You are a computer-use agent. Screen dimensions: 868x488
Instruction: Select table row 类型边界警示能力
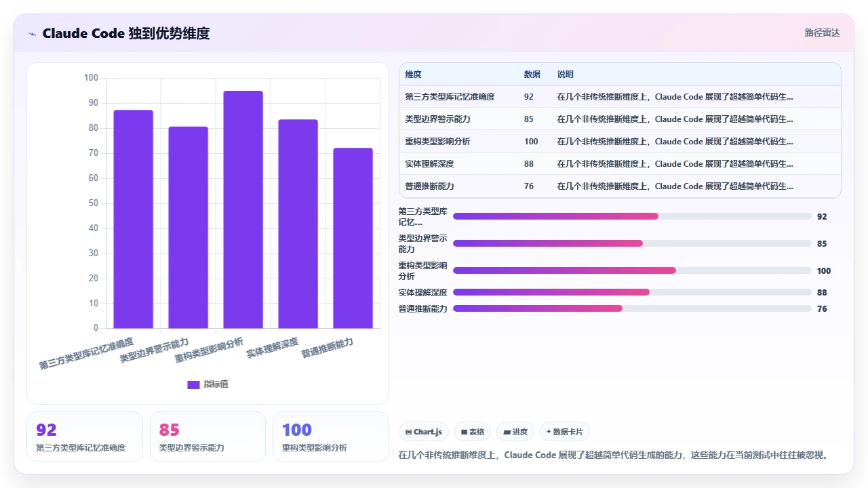click(620, 119)
